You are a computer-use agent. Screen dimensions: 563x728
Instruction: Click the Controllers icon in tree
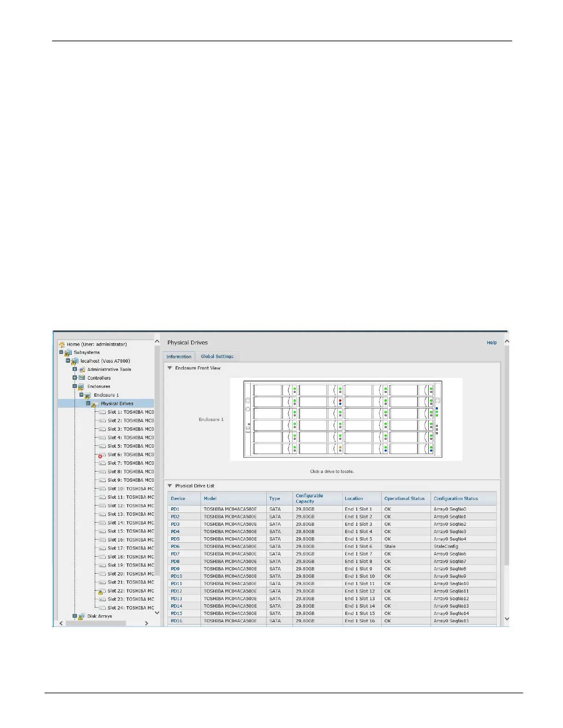(82, 378)
